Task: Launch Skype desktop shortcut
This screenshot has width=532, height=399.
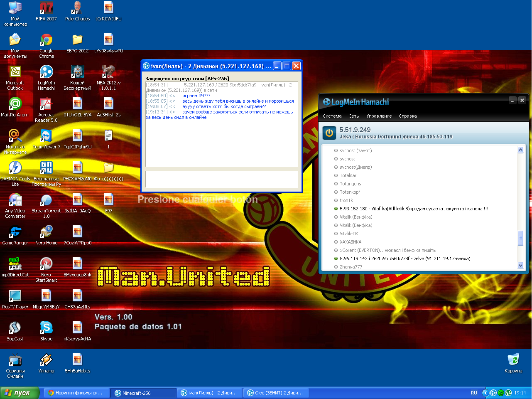Action: click(x=46, y=331)
